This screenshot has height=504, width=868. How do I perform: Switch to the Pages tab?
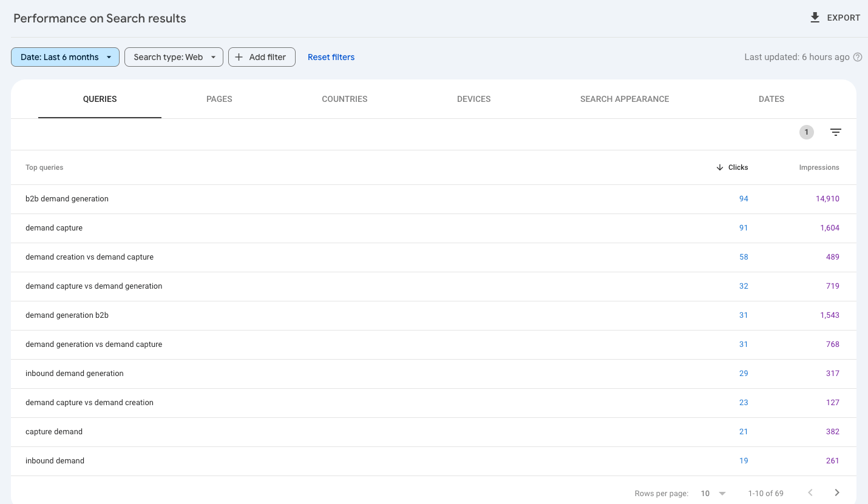click(219, 99)
